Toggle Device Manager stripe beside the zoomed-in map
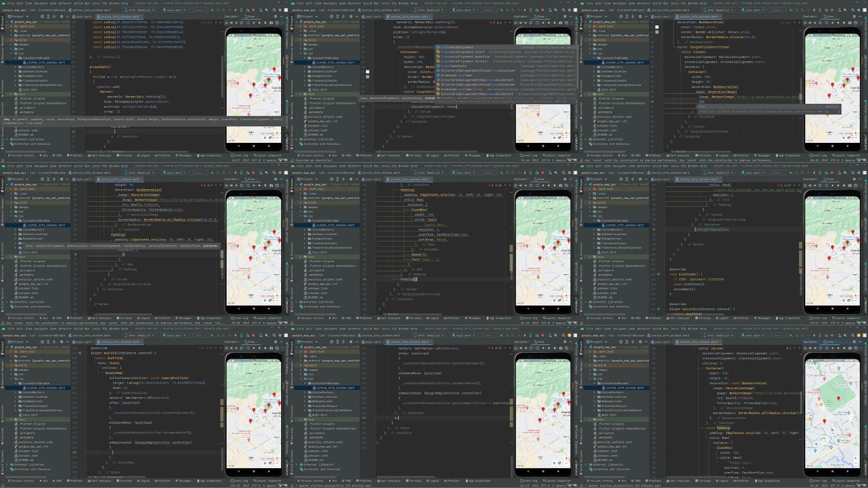This screenshot has height=488, width=868. click(x=866, y=393)
